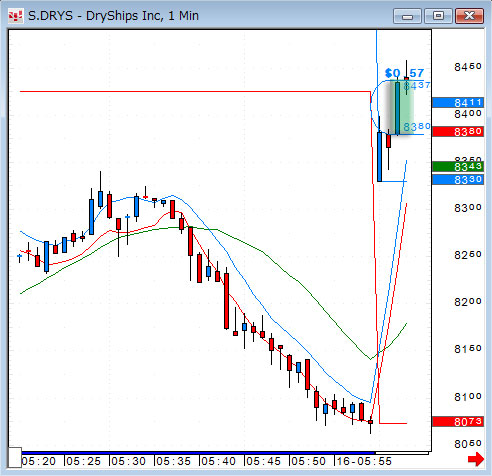Click the 05:25 time axis label

click(x=84, y=461)
